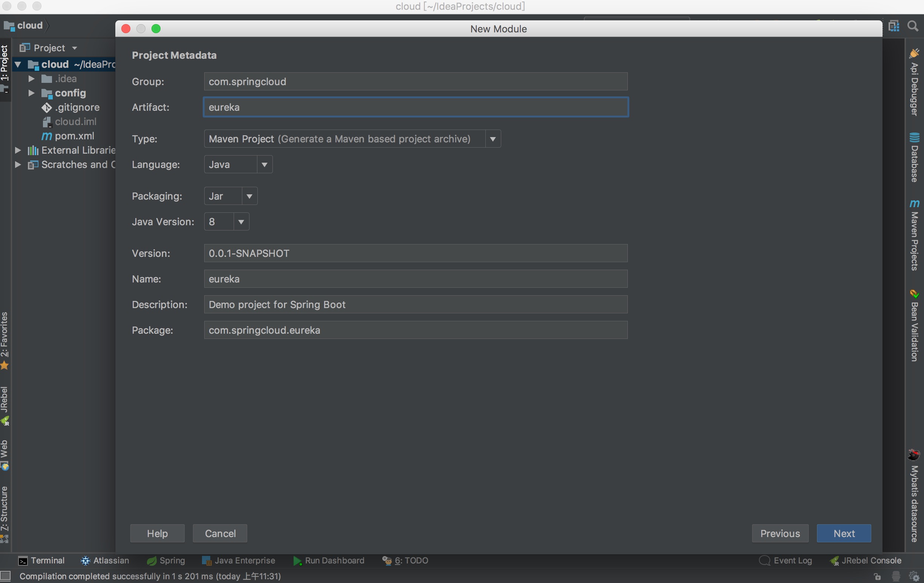Click into the Group input field

pyautogui.click(x=415, y=82)
